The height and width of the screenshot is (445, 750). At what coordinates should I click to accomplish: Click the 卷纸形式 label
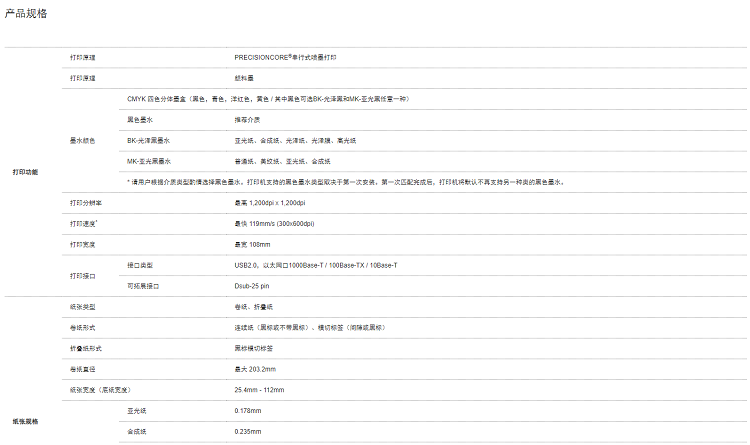coord(82,328)
